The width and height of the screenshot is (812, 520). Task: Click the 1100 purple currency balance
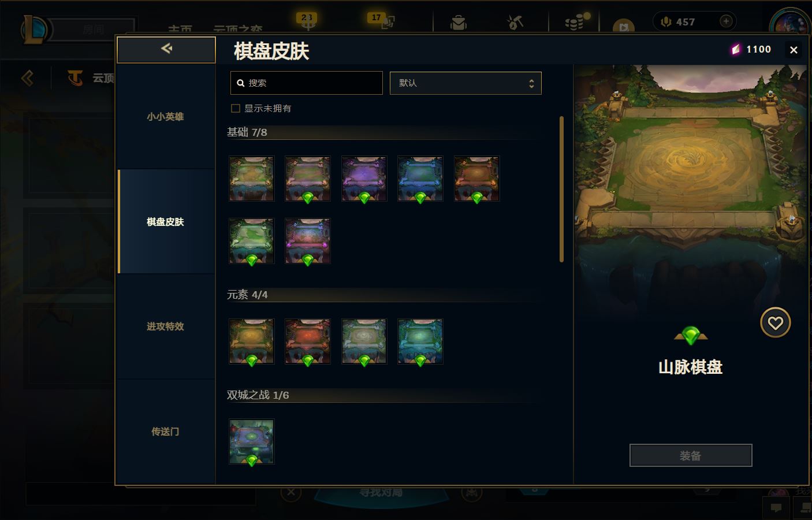(751, 50)
